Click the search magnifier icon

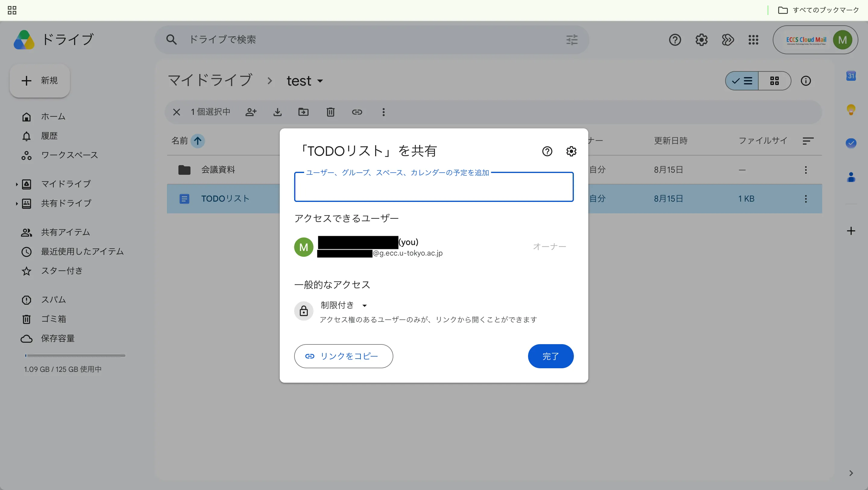pos(171,39)
